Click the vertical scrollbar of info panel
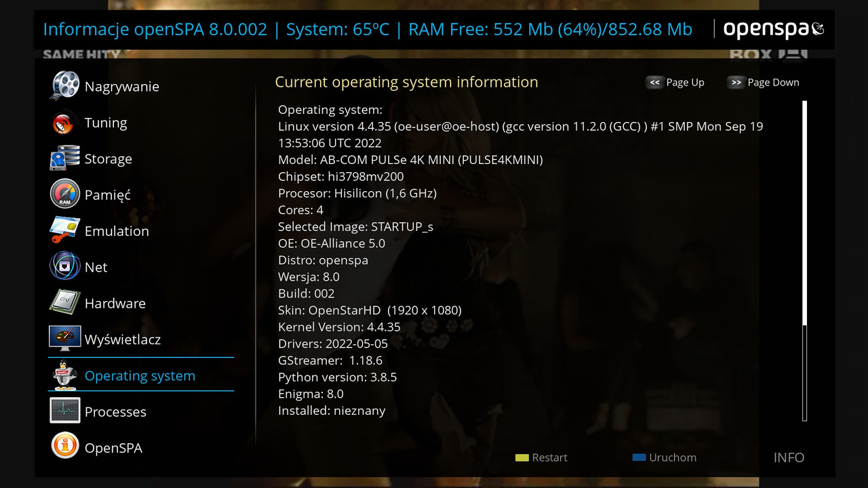Image resolution: width=868 pixels, height=488 pixels. [805, 261]
